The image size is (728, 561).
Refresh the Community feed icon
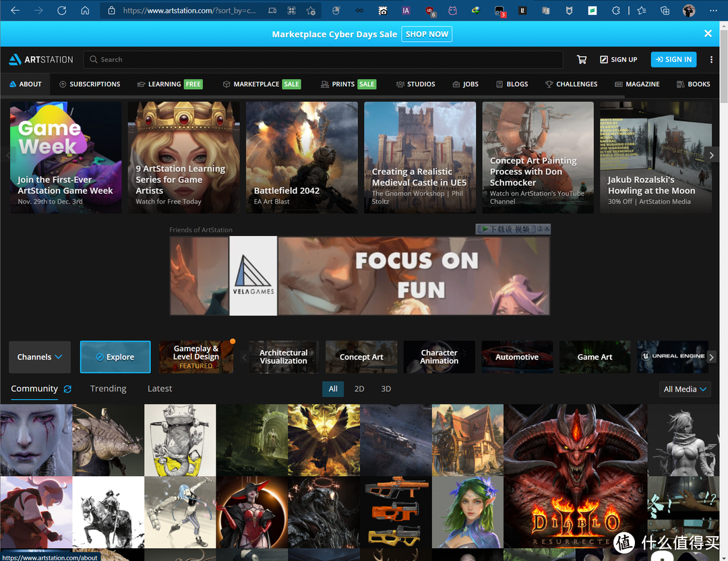point(68,388)
